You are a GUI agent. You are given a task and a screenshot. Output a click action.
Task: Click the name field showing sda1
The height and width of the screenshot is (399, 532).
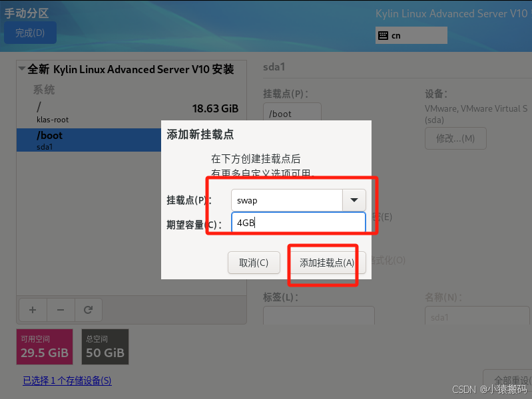[x=477, y=316]
